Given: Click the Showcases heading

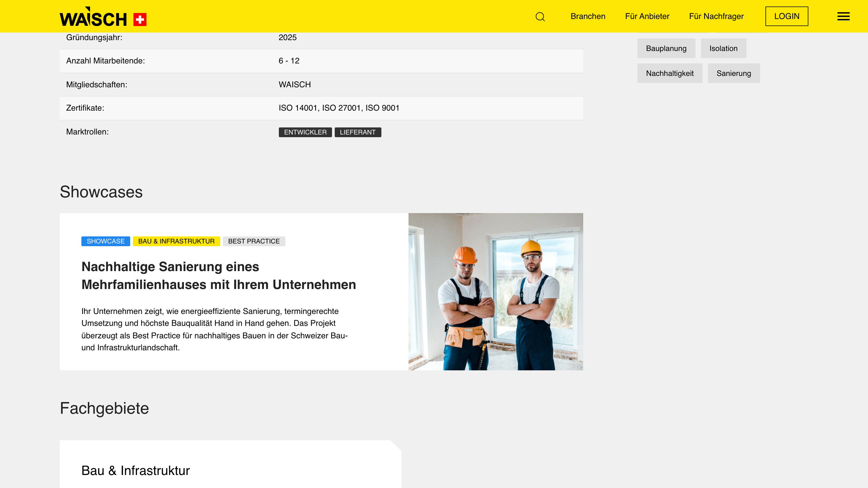Looking at the screenshot, I should coord(101,192).
